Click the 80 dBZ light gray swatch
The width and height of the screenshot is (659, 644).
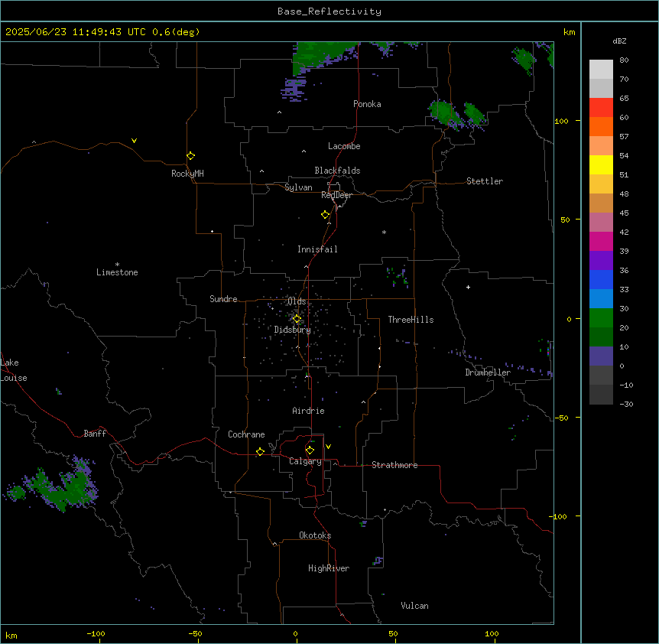[x=601, y=70]
